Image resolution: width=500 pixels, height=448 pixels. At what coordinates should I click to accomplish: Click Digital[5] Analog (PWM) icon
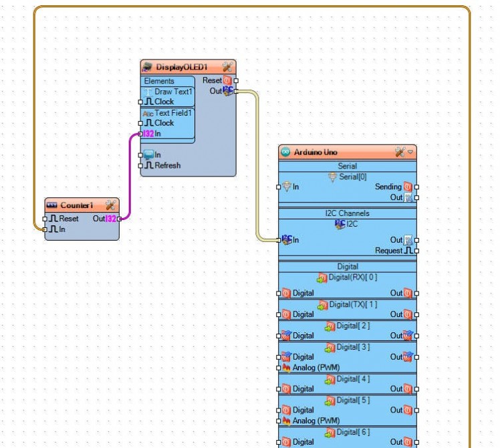pos(286,421)
